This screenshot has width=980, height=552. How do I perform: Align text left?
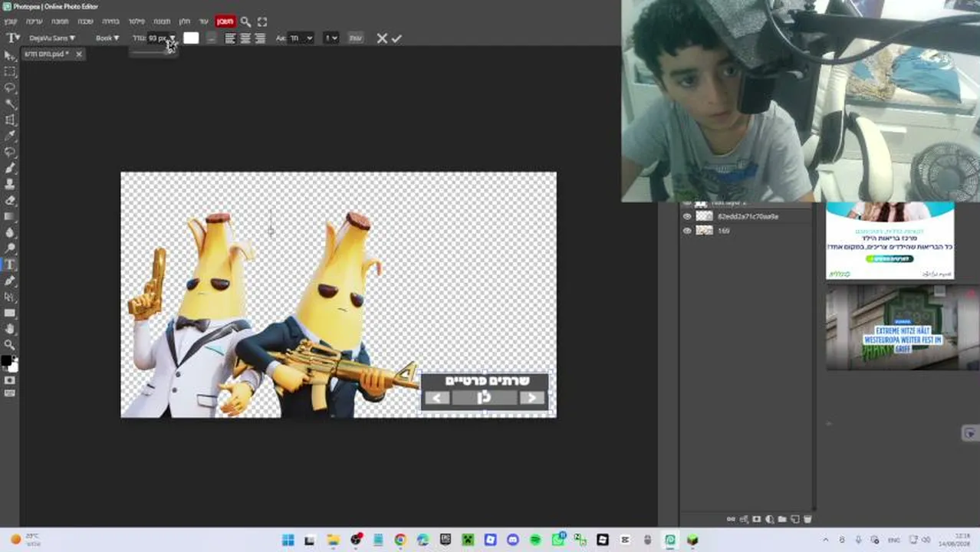230,38
